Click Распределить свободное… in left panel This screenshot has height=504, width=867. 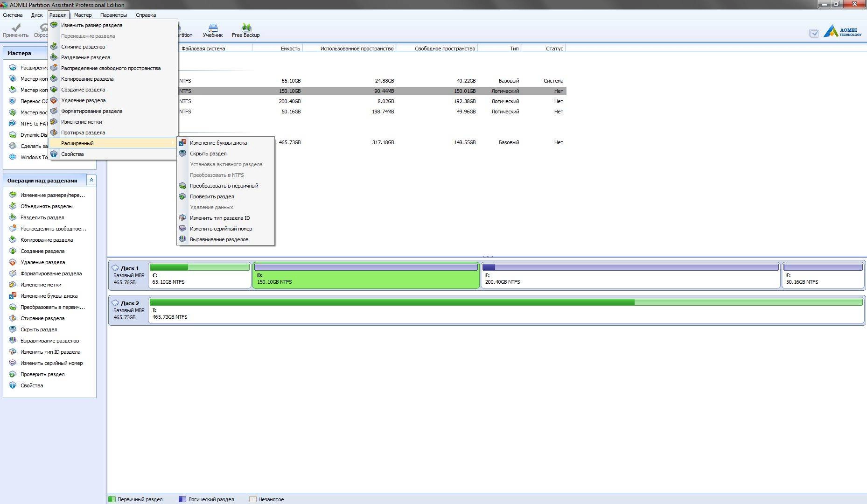click(x=53, y=229)
